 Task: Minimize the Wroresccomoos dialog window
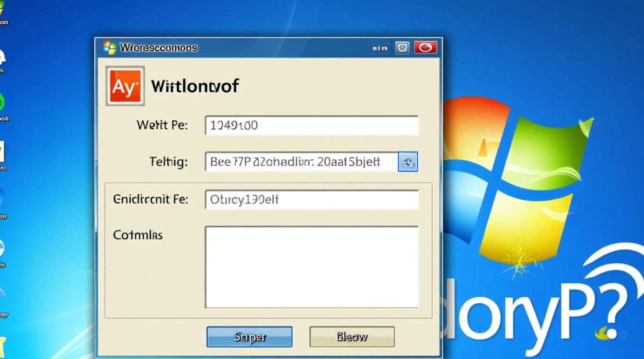click(379, 48)
